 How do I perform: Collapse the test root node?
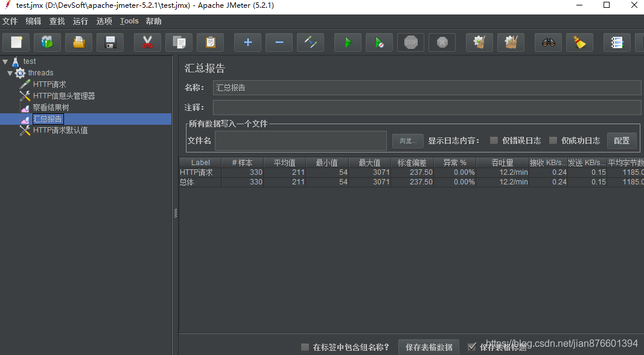point(5,61)
